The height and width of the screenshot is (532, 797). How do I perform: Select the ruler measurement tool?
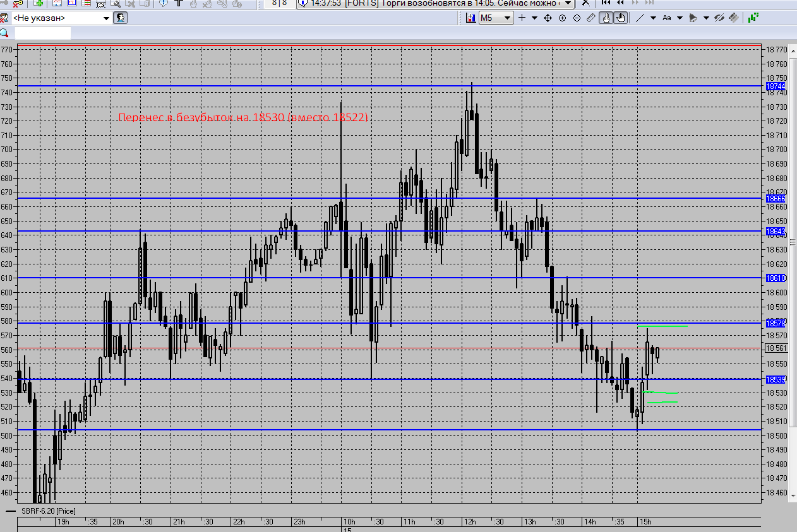click(x=591, y=18)
